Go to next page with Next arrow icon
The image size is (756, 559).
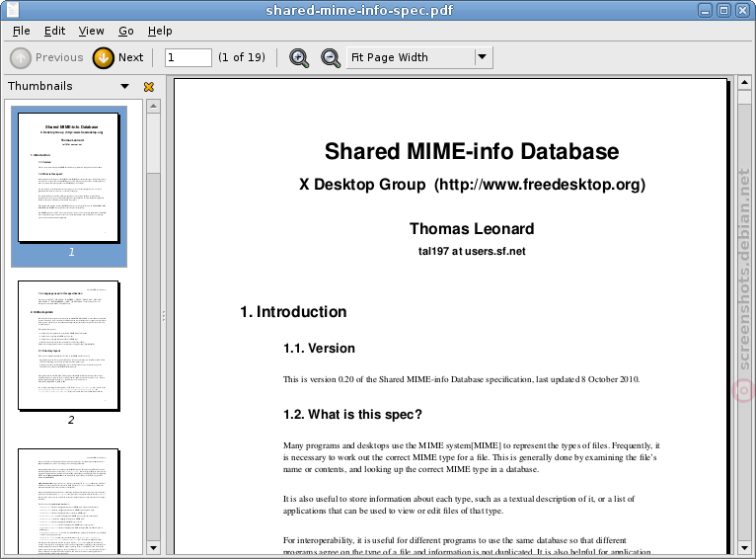pos(104,58)
